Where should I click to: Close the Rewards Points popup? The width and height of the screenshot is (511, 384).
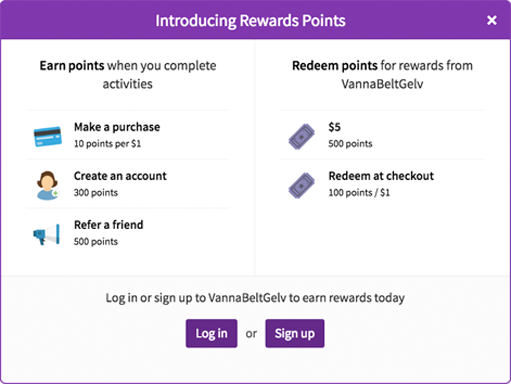click(x=492, y=20)
